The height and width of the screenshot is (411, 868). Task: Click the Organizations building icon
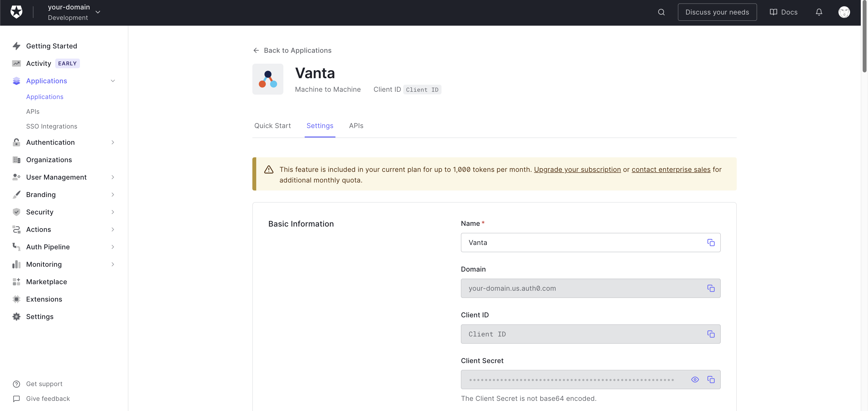tap(16, 160)
